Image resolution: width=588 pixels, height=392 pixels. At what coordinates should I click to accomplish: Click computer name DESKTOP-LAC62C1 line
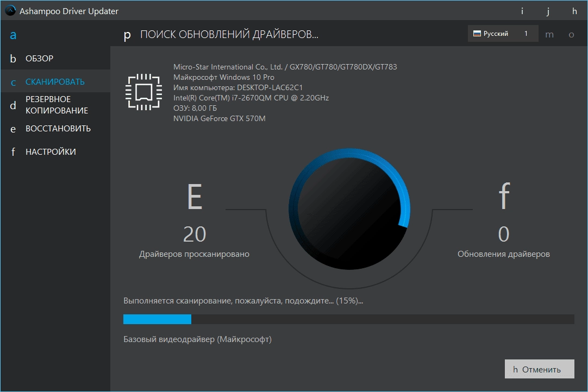[x=237, y=88]
